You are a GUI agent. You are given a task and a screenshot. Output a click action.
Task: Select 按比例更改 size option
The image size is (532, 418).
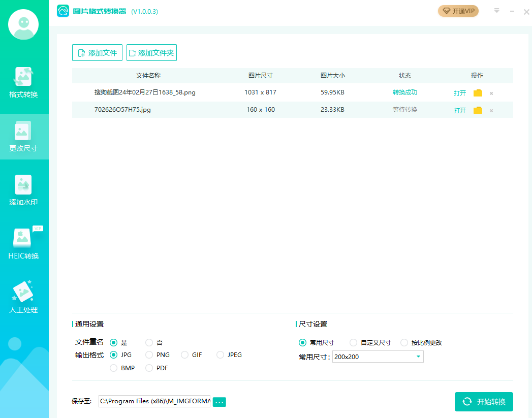tap(404, 342)
